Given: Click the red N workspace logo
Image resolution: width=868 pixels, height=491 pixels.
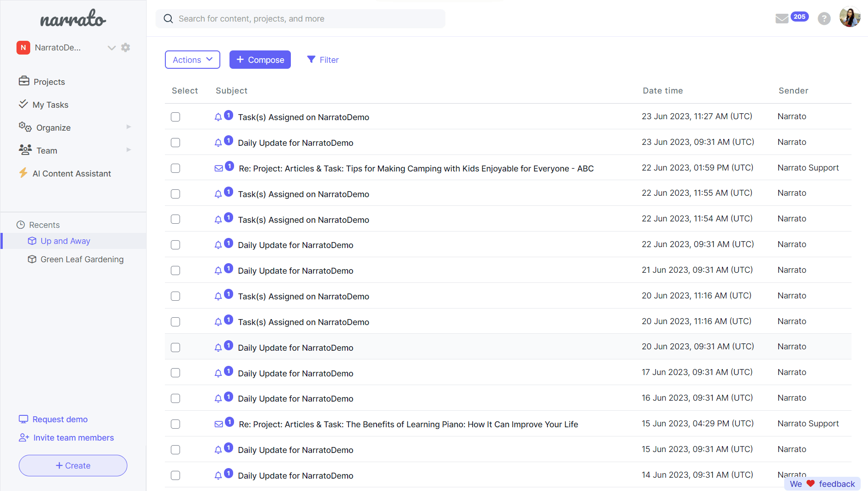Looking at the screenshot, I should 23,47.
